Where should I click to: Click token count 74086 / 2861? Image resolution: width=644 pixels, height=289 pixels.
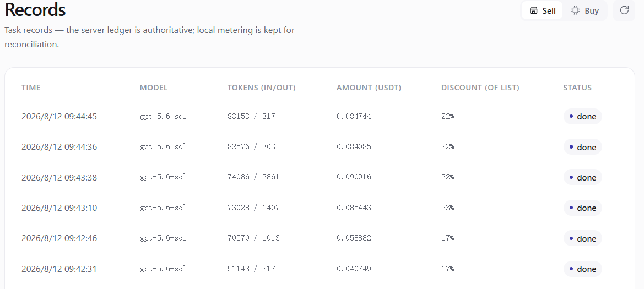(253, 177)
